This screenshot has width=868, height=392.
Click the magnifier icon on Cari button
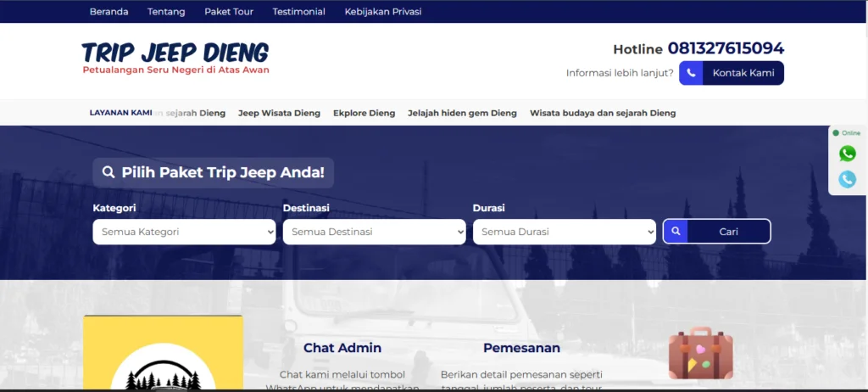pos(676,232)
